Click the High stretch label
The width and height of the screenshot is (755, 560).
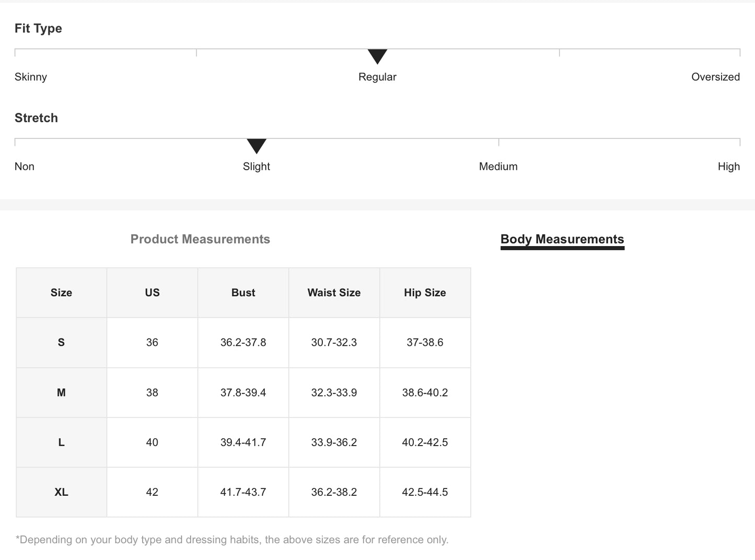(728, 167)
